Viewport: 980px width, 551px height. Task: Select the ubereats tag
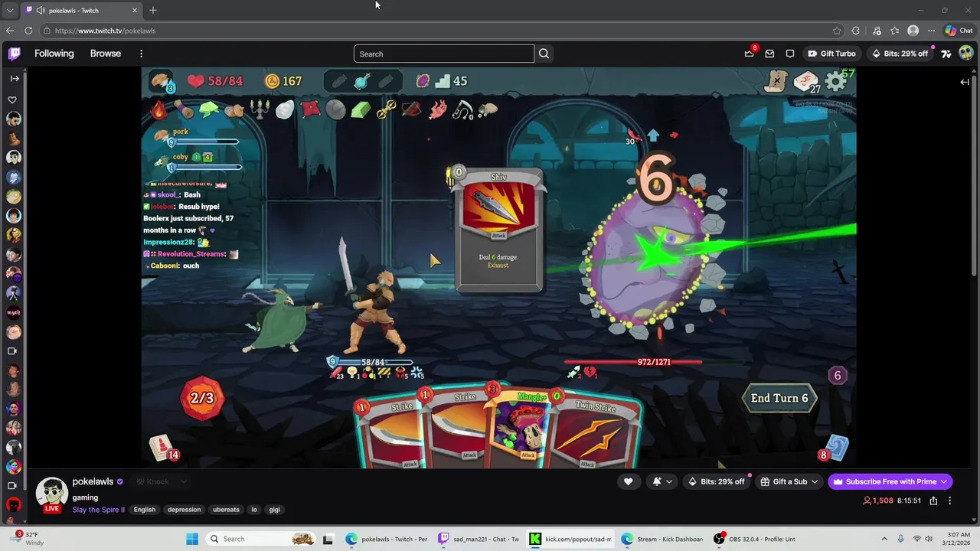click(x=226, y=510)
